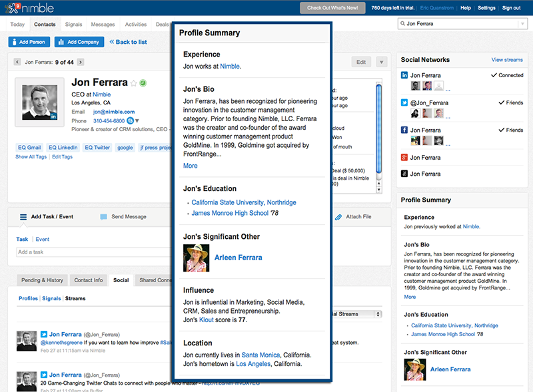Viewport: 533px width, 392px height.
Task: Click Jon Ferrara profile photo
Action: click(x=39, y=102)
